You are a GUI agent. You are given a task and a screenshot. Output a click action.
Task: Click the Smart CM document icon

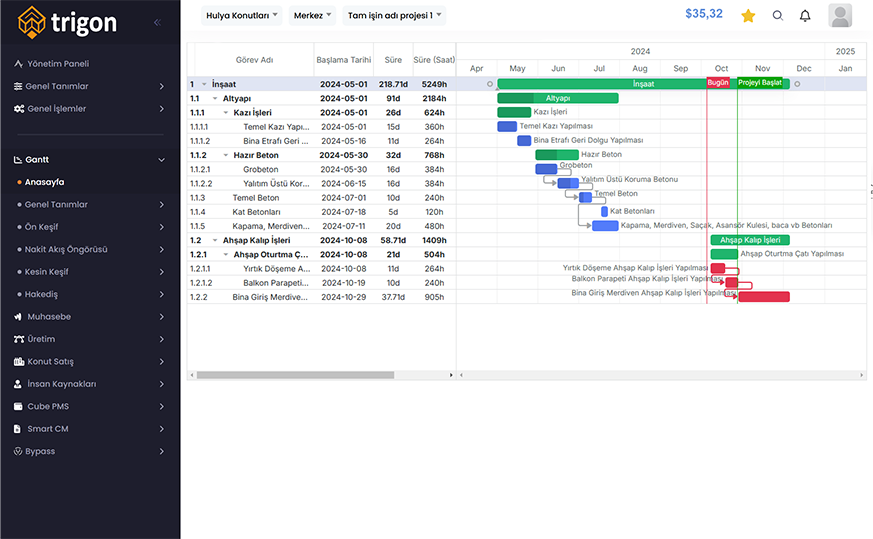[17, 429]
